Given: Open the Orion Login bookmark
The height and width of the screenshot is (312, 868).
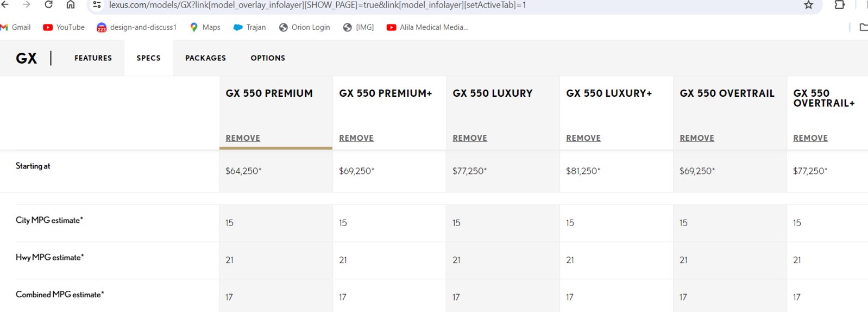Looking at the screenshot, I should [304, 27].
